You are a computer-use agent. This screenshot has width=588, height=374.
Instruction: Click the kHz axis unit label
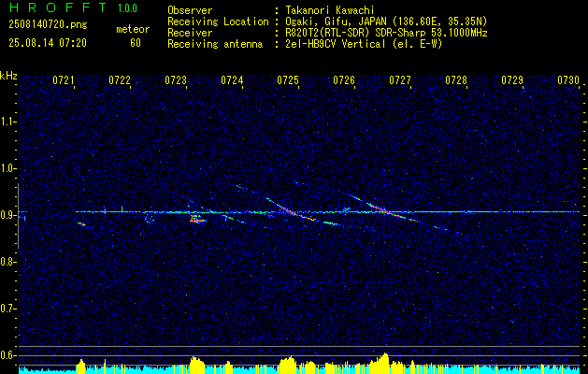pyautogui.click(x=8, y=76)
